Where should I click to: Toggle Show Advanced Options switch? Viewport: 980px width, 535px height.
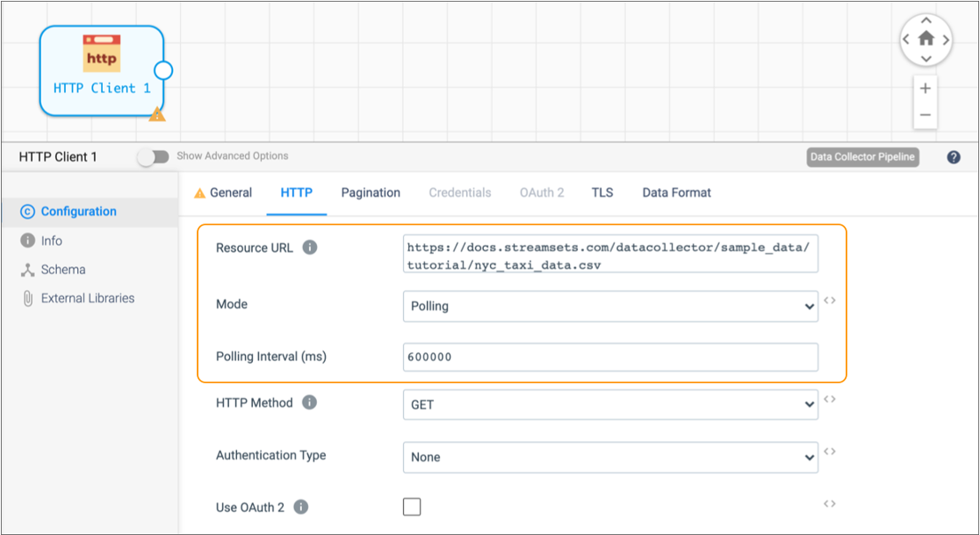point(153,156)
